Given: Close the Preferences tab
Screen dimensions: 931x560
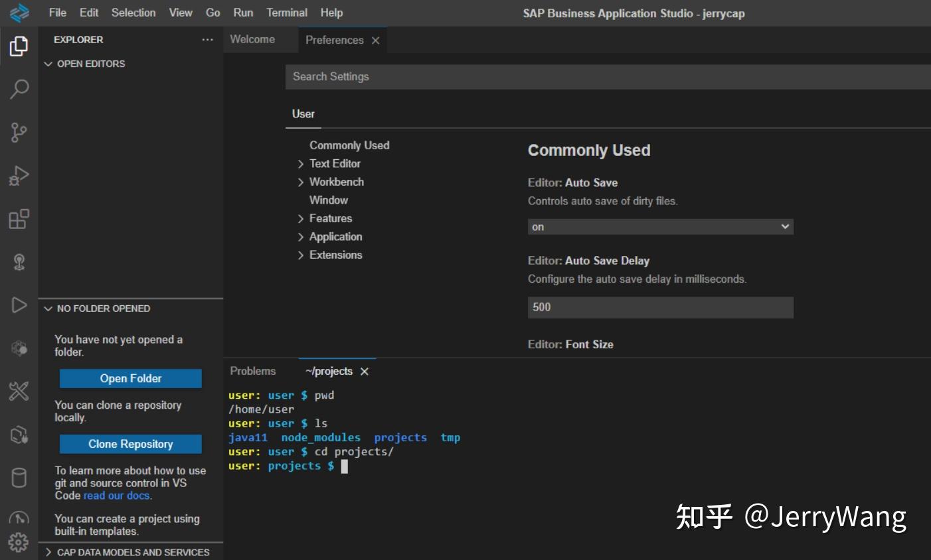Looking at the screenshot, I should [376, 40].
